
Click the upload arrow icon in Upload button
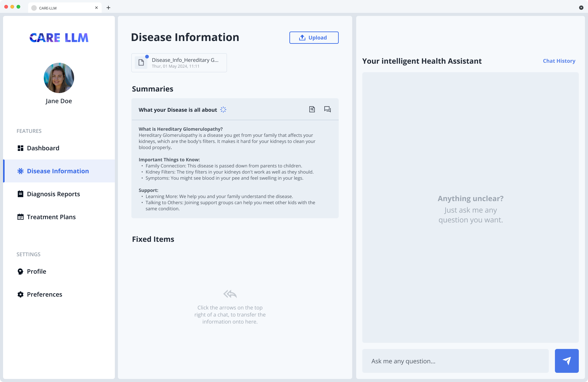[302, 38]
